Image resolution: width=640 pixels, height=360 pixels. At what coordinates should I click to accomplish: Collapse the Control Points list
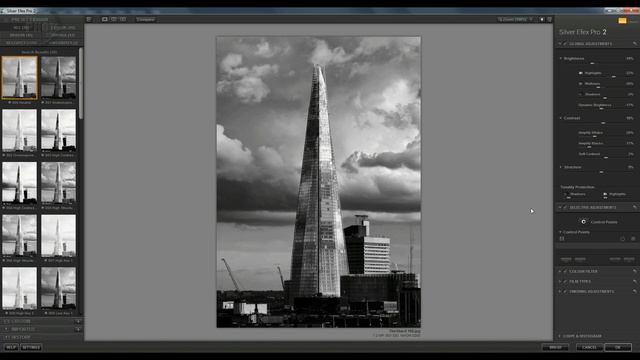(x=560, y=232)
